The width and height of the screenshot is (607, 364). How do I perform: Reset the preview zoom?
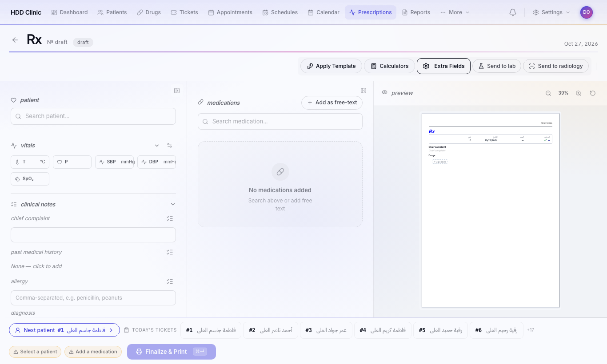pyautogui.click(x=592, y=93)
